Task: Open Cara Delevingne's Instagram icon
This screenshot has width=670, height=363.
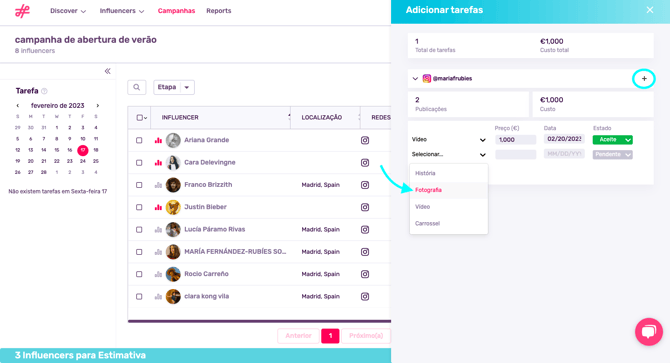Action: 365,163
